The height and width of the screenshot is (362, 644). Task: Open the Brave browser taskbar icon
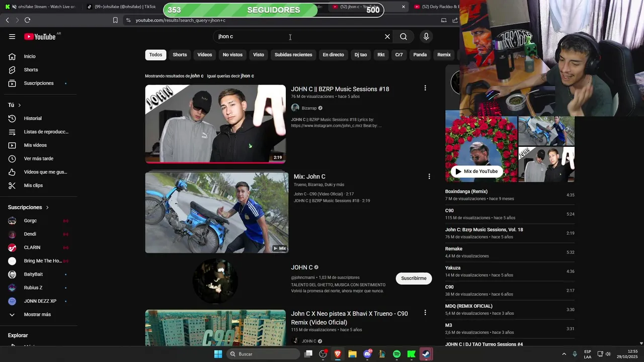[x=338, y=354]
